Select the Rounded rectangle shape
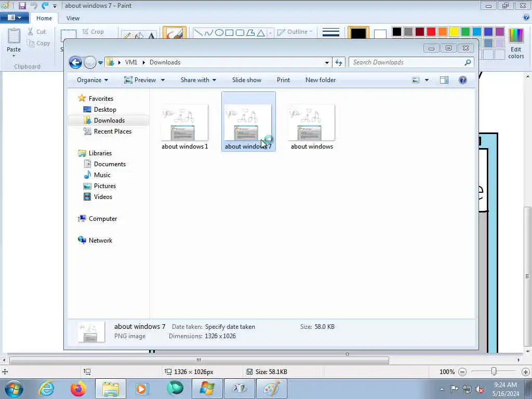This screenshot has width=532, height=399. click(x=240, y=33)
